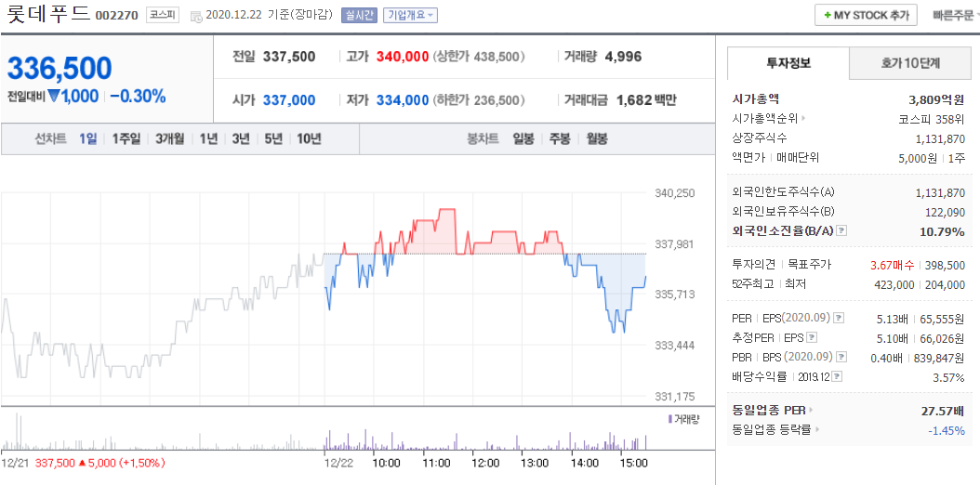
Task: Click the 시가 value 337,000
Action: (x=289, y=99)
